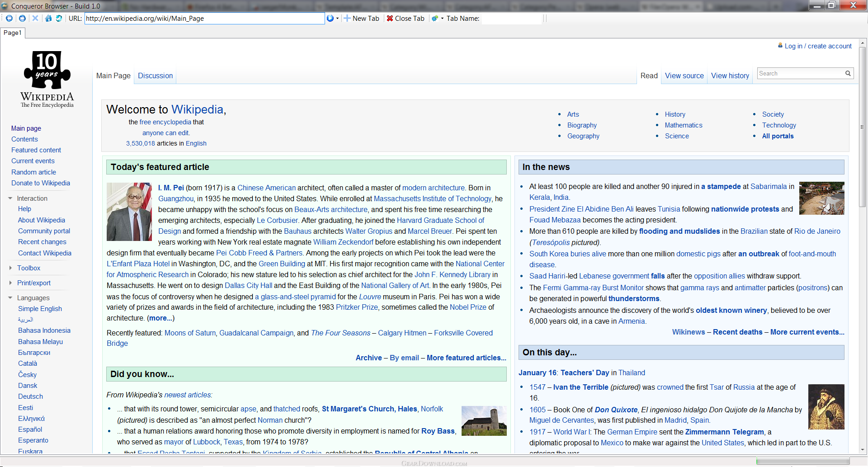
Task: Open Donate to Wikipedia link
Action: (40, 183)
